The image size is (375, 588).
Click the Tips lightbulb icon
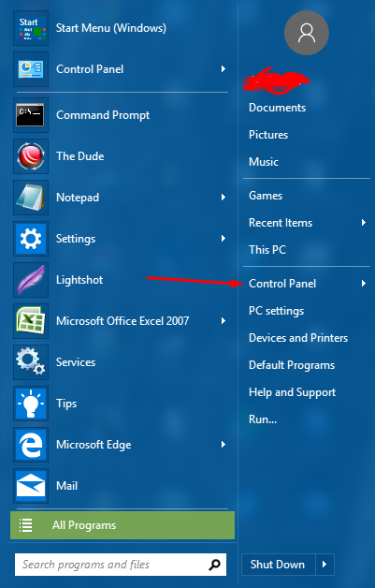pyautogui.click(x=31, y=404)
